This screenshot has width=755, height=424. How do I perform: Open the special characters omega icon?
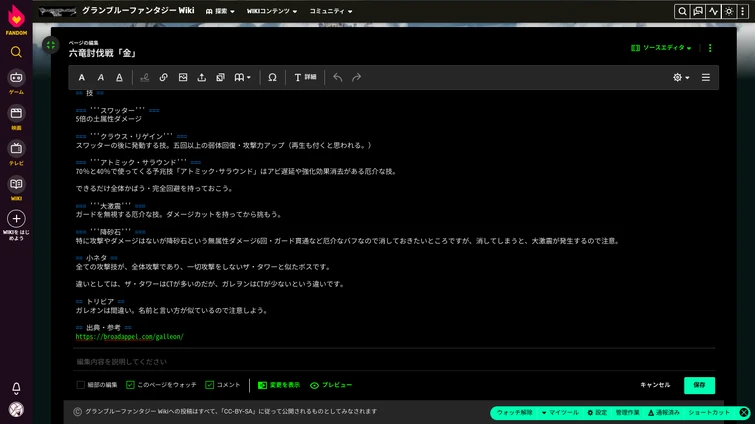coord(273,77)
